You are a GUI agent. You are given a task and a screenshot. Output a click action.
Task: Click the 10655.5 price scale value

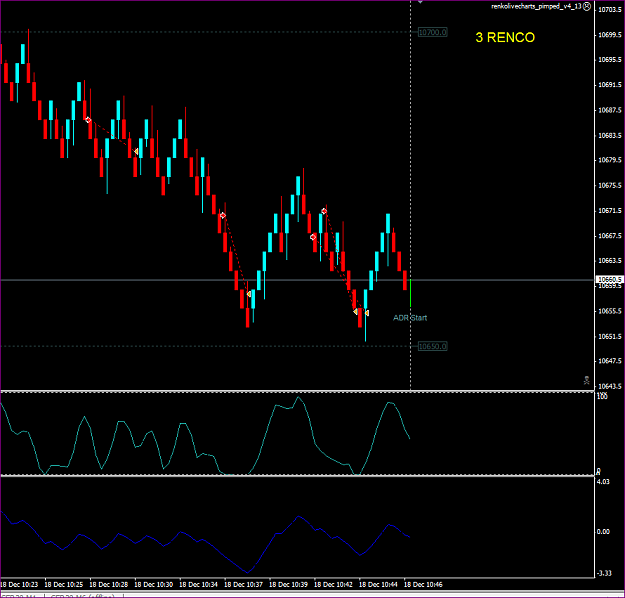[610, 311]
